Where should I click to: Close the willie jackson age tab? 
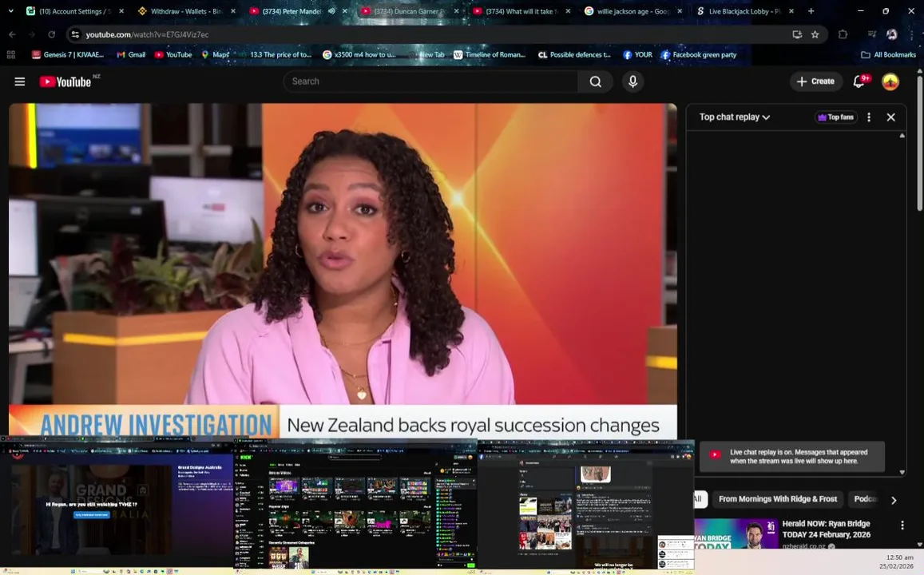tap(680, 10)
